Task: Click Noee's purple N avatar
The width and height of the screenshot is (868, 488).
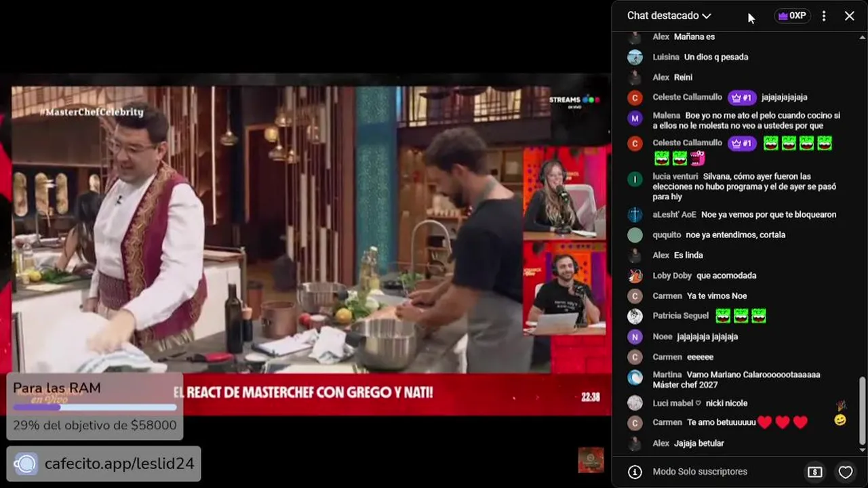Action: tap(635, 337)
